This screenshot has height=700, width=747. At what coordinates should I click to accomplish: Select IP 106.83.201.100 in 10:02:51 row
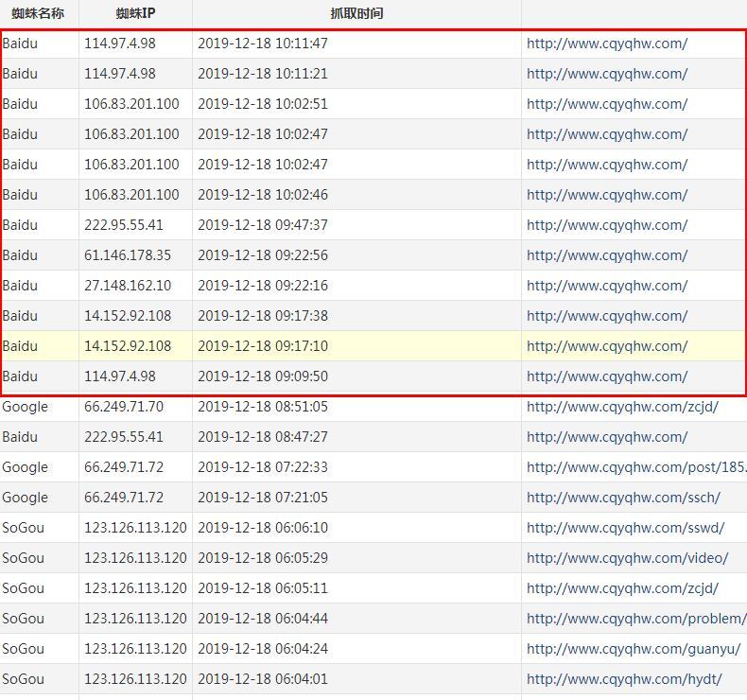132,104
